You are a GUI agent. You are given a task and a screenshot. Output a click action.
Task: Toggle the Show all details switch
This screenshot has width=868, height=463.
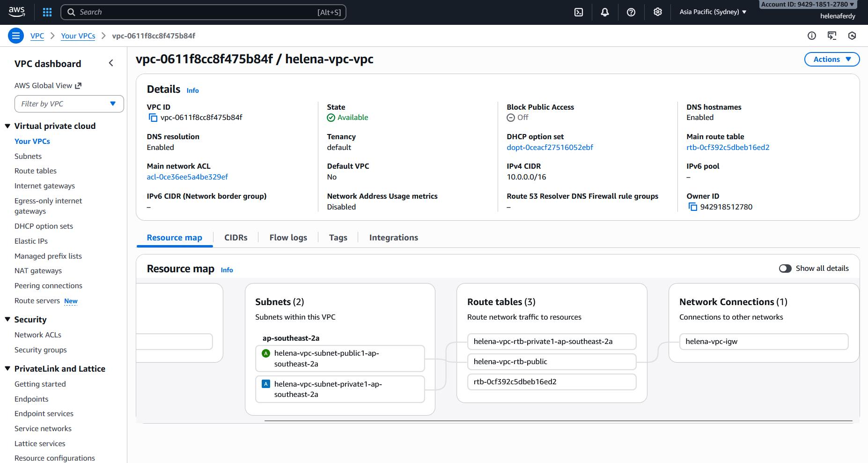(785, 269)
